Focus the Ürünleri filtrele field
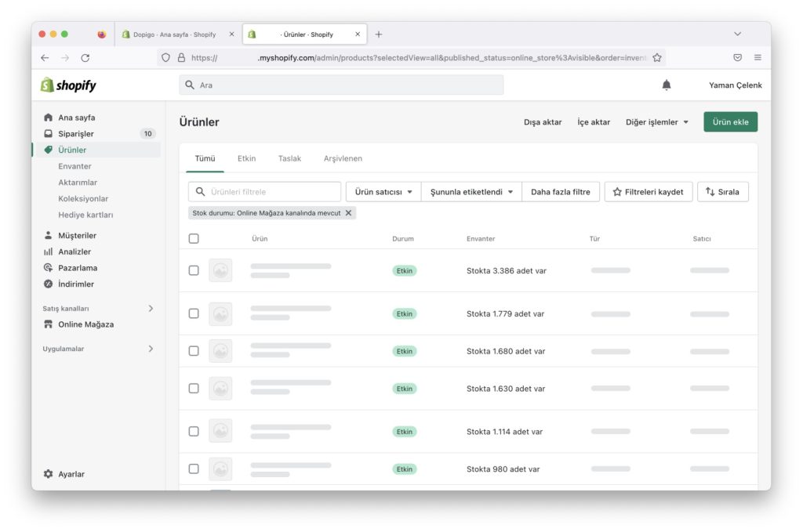This screenshot has width=803, height=532. coord(265,192)
